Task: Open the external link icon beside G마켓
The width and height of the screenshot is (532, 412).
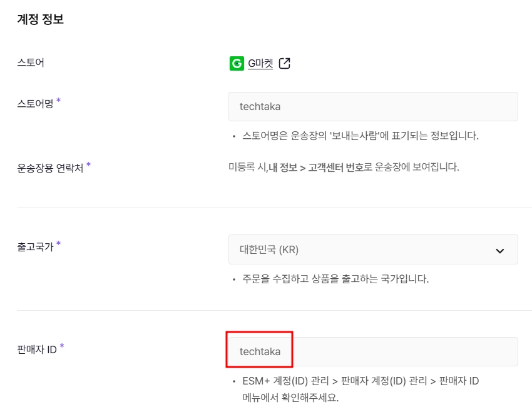Action: click(284, 63)
